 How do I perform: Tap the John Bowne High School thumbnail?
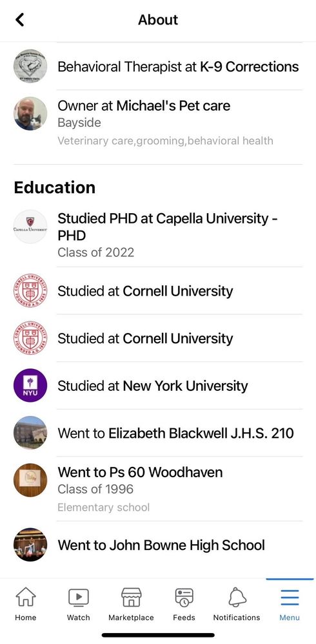[30, 545]
